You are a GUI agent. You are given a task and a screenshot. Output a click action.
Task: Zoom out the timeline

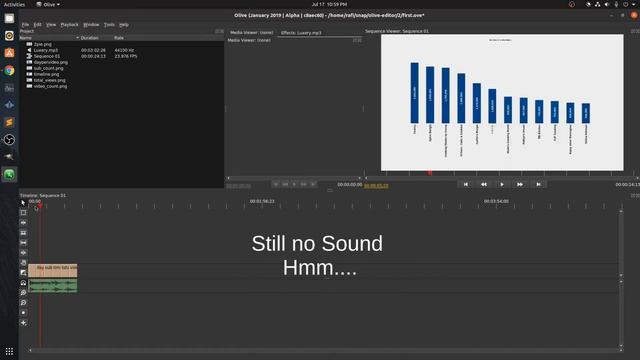(x=23, y=303)
